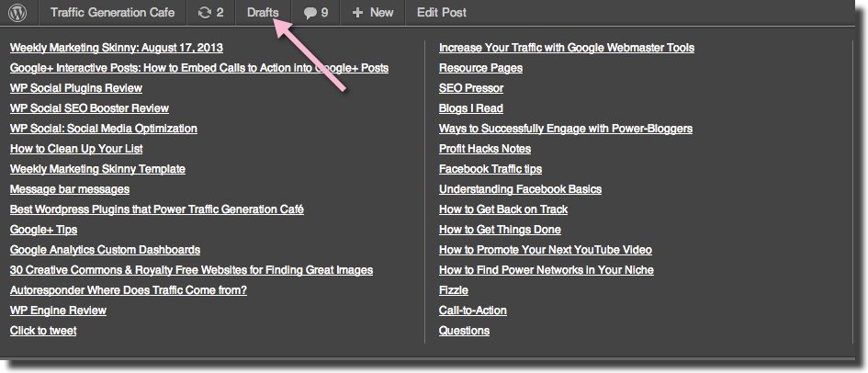Open the comments bubble showing 9
The height and width of the screenshot is (373, 868).
(x=316, y=12)
